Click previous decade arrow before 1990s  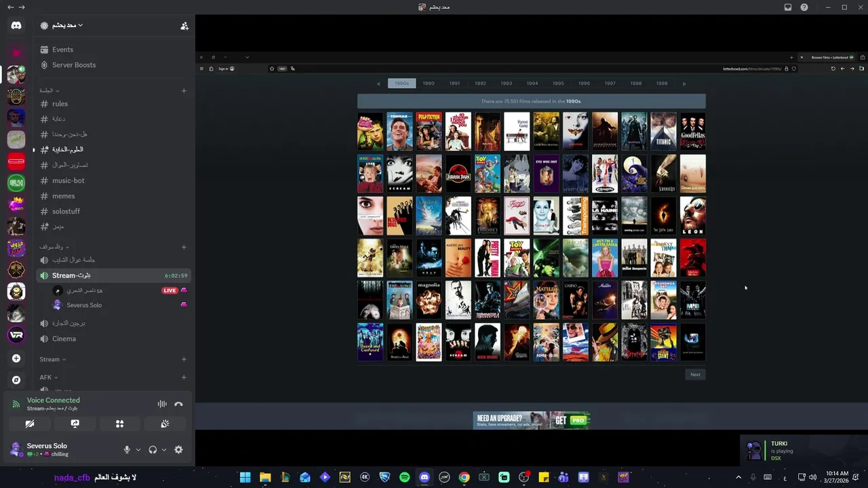pyautogui.click(x=378, y=83)
